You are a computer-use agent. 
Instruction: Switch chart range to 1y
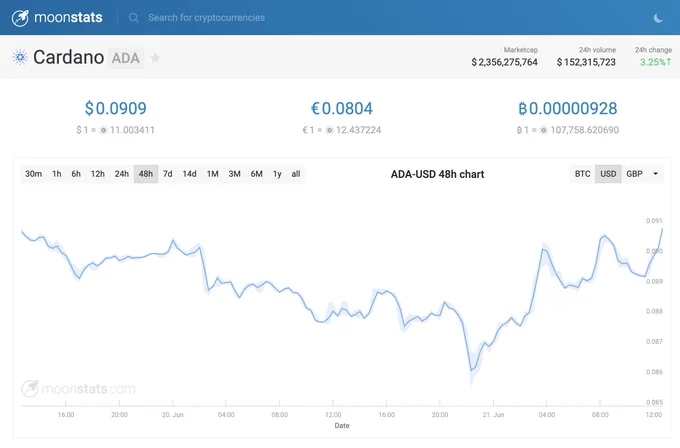click(x=277, y=174)
